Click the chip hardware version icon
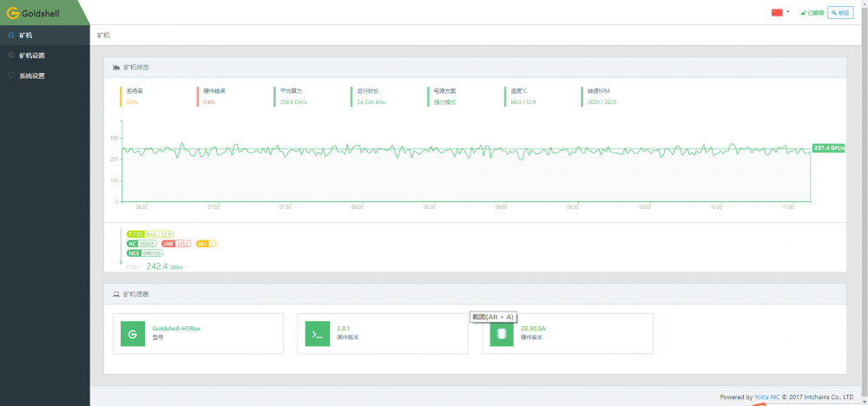The width and height of the screenshot is (868, 406). click(502, 335)
